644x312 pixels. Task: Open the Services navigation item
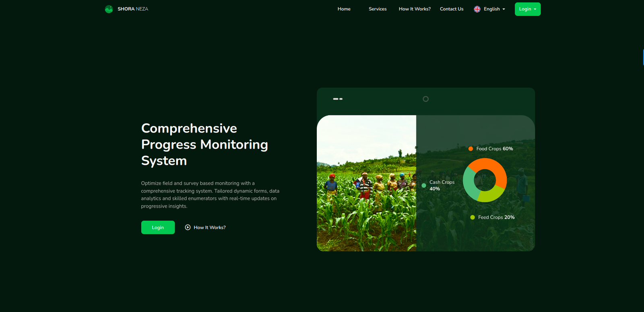click(378, 9)
